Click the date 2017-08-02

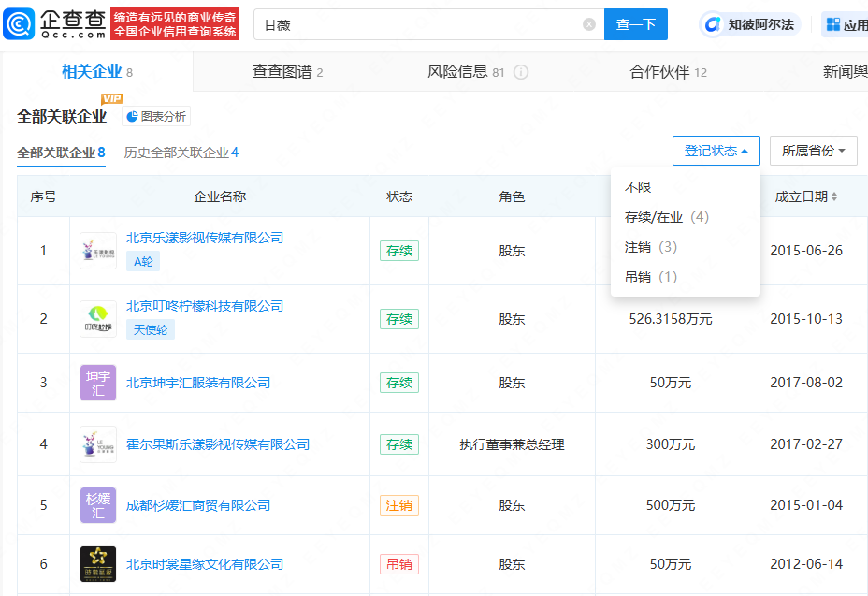(806, 383)
